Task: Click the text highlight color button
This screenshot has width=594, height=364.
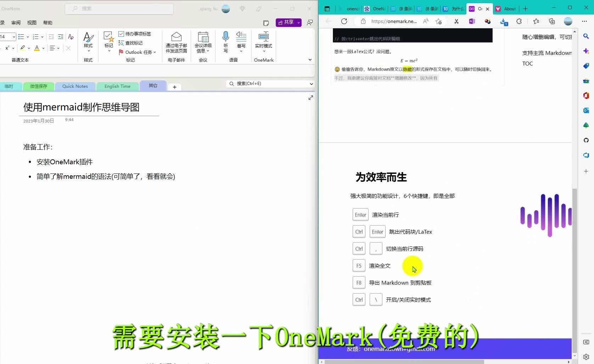Action: click(23, 48)
